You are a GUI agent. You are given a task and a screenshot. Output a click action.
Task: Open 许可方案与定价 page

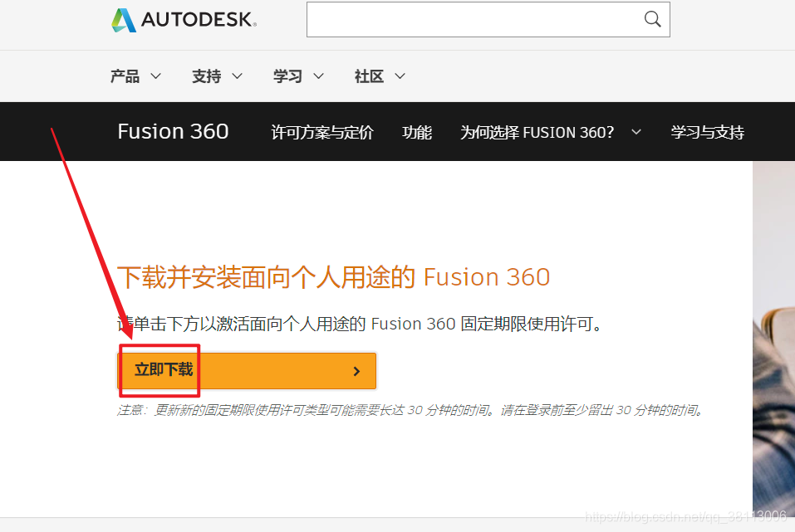click(322, 132)
